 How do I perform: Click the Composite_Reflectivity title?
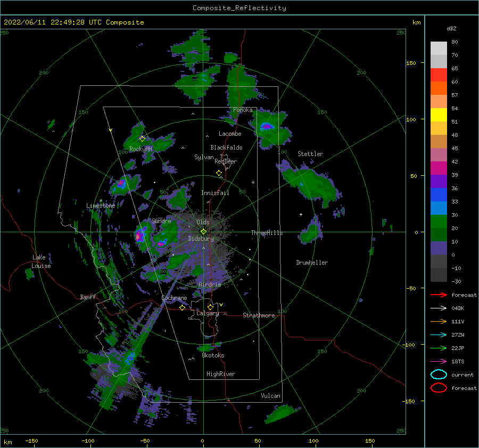coord(240,8)
